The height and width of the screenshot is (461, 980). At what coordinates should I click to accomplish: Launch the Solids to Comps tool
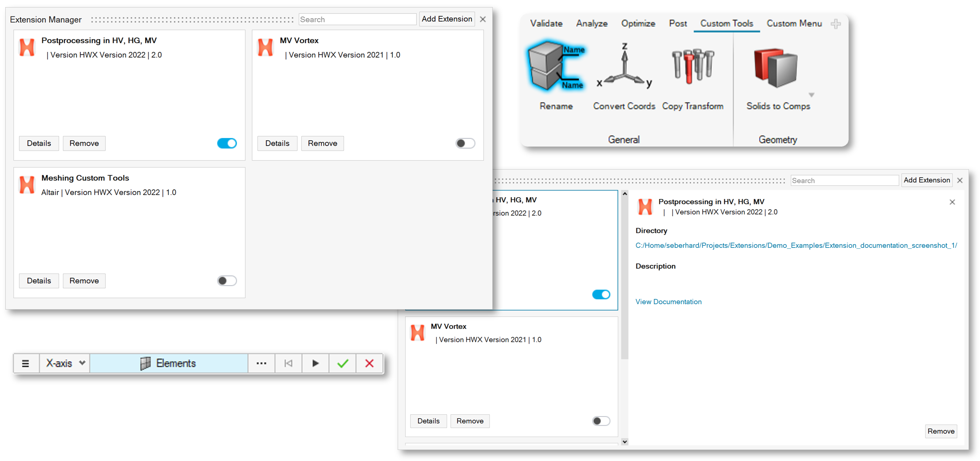[775, 68]
